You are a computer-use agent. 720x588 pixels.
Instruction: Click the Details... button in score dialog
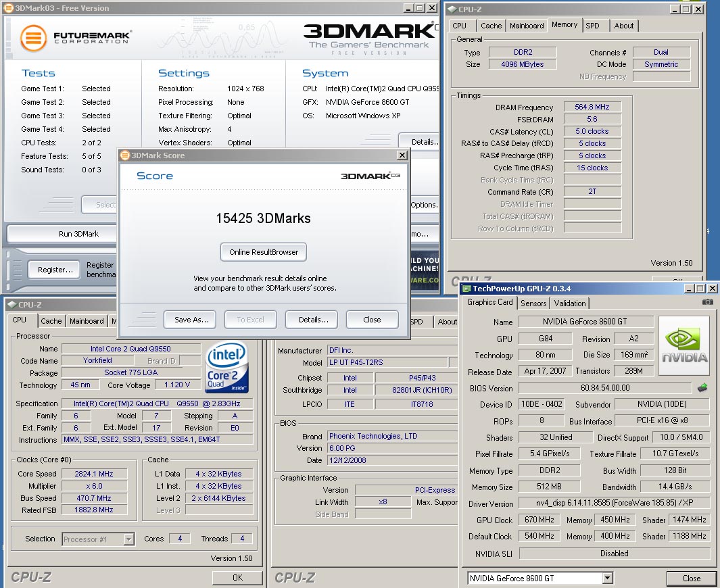coord(313,320)
